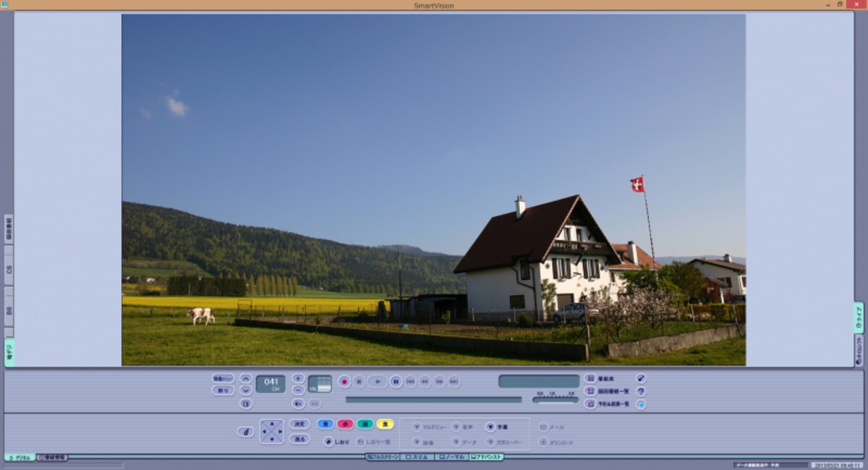Click the 戻る back button
The height and width of the screenshot is (470, 868).
coord(299,439)
